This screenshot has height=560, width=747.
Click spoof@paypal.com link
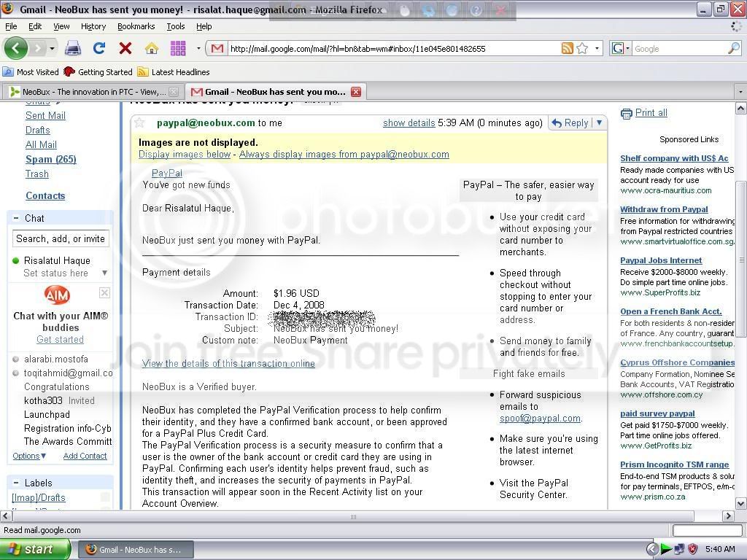[540, 418]
